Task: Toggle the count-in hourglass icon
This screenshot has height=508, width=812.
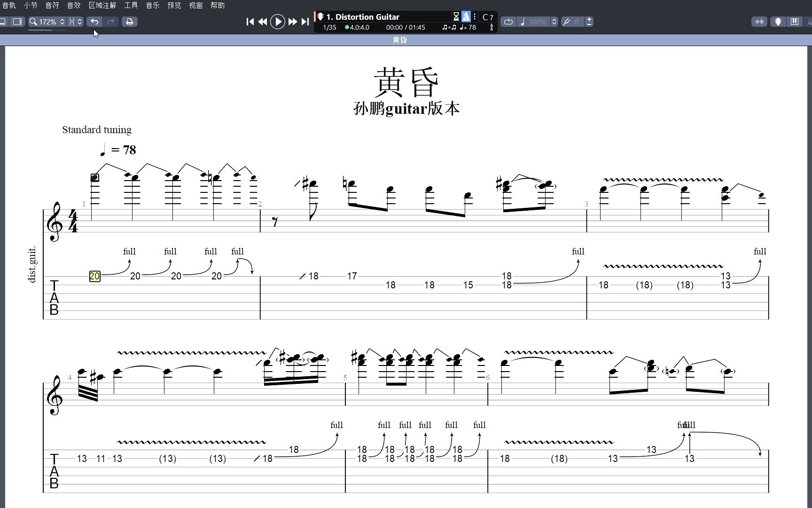Action: coord(456,17)
